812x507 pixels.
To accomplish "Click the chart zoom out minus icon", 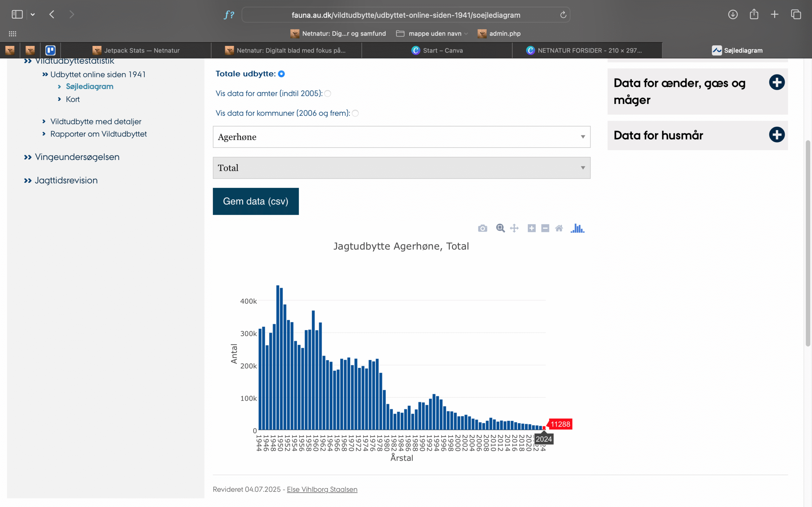I will pos(545,228).
